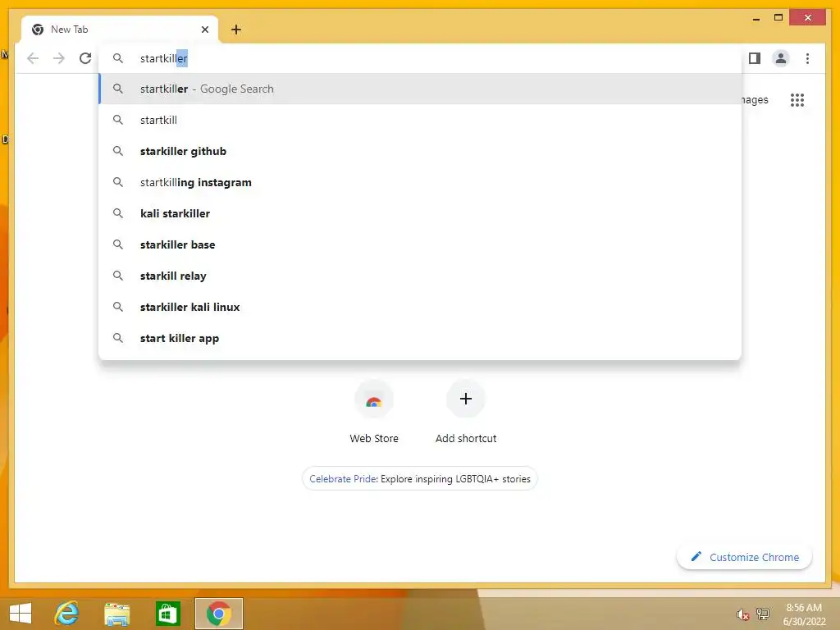840x630 pixels.
Task: Open the Celebrate Pride link
Action: 419,479
